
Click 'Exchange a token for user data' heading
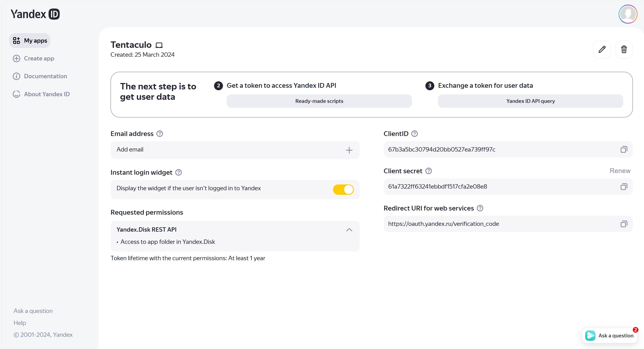click(x=485, y=86)
